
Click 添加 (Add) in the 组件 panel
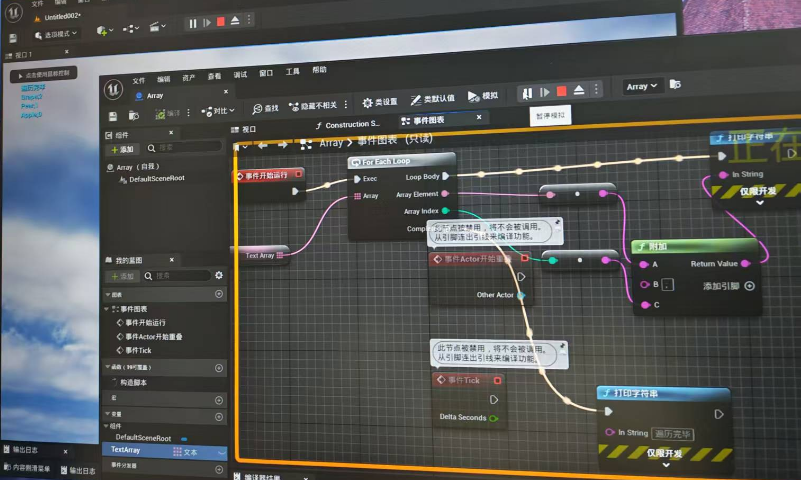[122, 149]
